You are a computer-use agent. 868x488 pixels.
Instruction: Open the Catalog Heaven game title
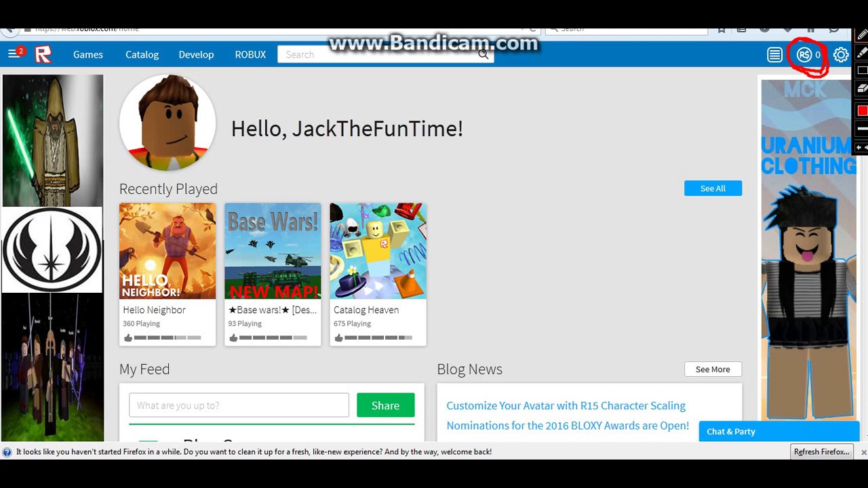(366, 310)
